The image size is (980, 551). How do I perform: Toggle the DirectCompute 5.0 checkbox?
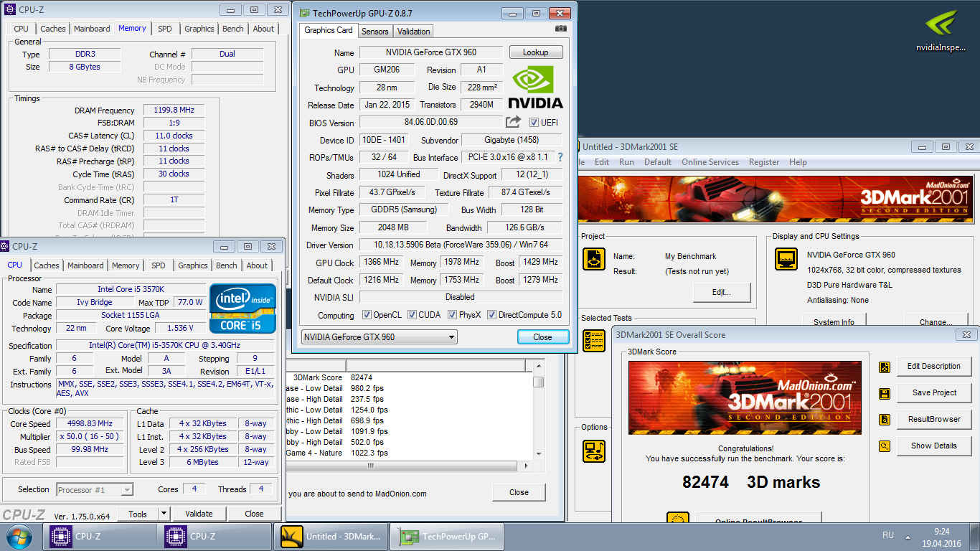point(491,315)
